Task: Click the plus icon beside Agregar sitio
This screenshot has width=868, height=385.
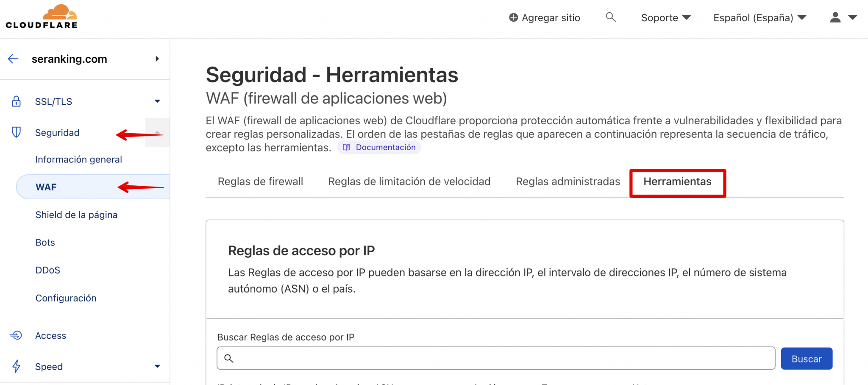Action: coord(513,17)
